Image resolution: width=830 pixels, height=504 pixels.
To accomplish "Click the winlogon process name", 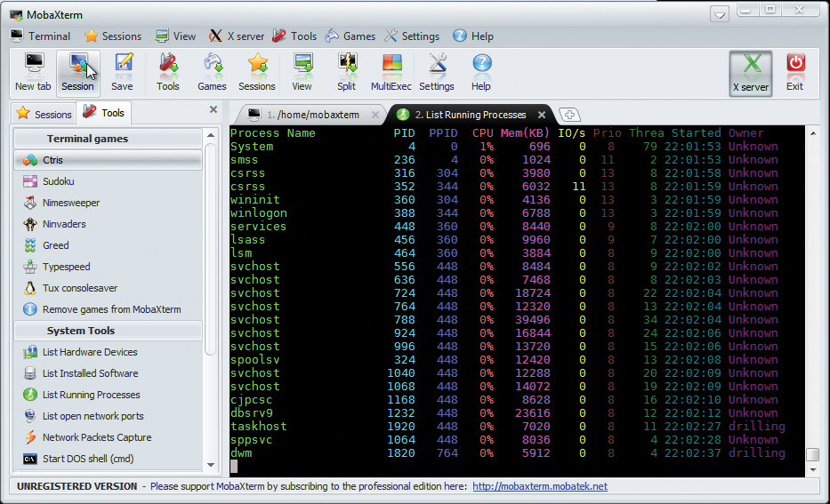I will [x=258, y=213].
